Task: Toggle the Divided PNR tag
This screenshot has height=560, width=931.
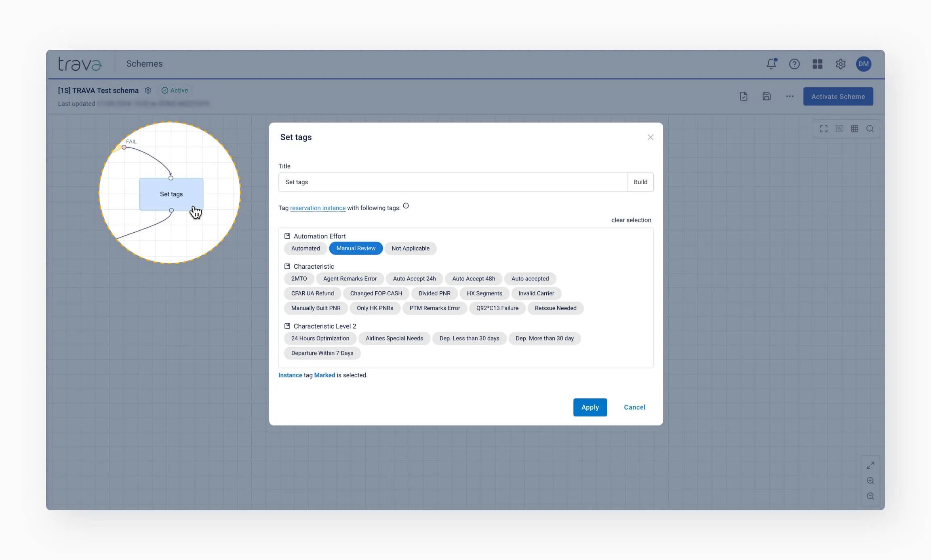Action: [x=434, y=293]
